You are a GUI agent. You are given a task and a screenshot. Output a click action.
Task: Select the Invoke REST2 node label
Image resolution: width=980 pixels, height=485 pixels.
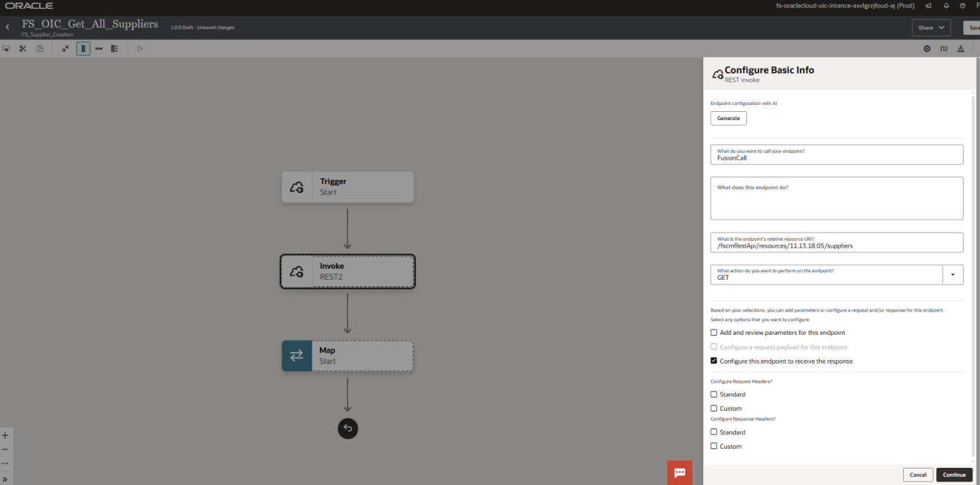(332, 272)
